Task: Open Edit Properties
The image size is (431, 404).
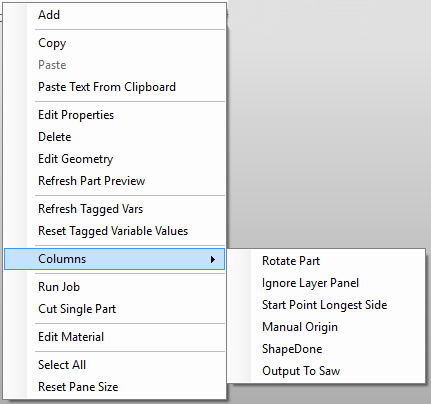Action: click(114, 115)
